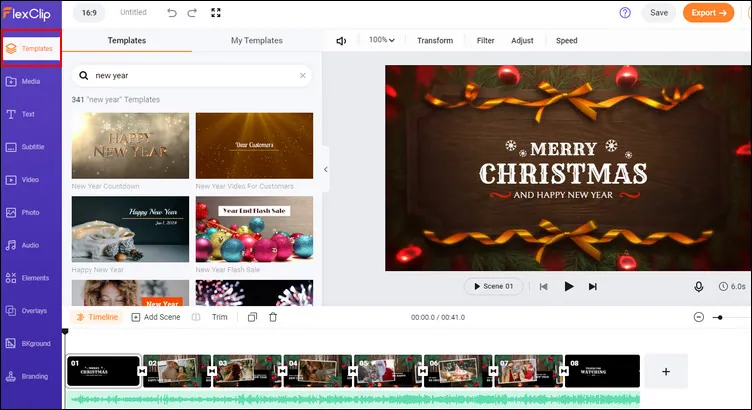Screen dimensions: 752x410
Task: Open the Adjust option
Action: [522, 41]
